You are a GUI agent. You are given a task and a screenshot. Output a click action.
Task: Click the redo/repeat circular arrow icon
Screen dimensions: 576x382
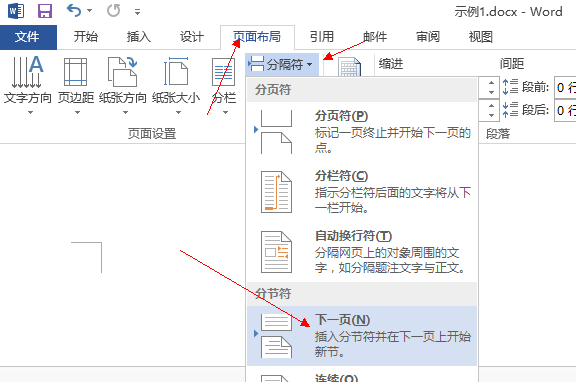click(114, 11)
